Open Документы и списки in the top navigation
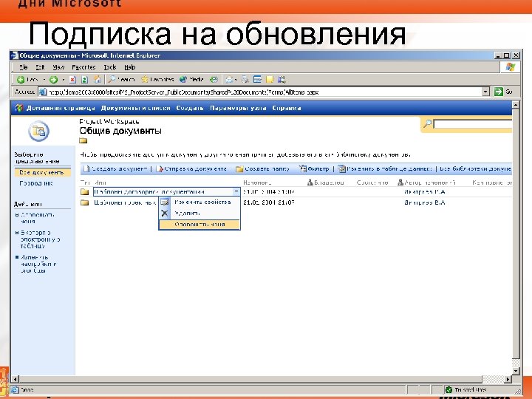Viewport: 532px width, 399px height. [136, 108]
